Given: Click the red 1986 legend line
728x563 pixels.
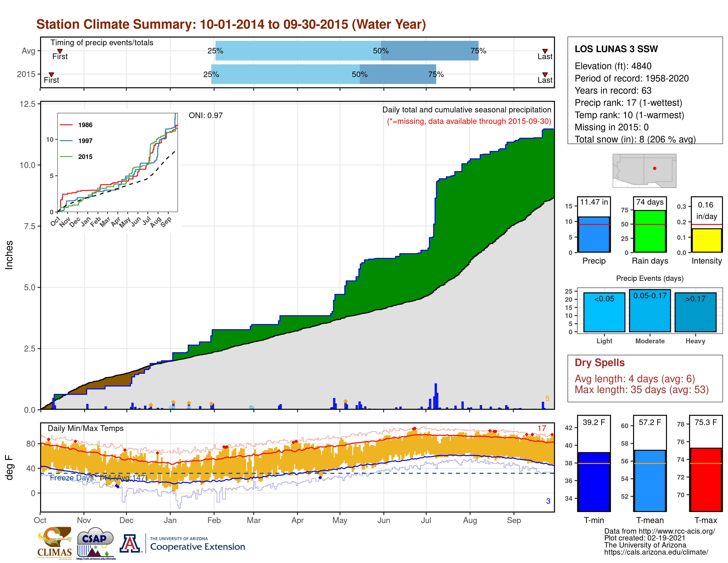Looking at the screenshot, I should pos(66,125).
